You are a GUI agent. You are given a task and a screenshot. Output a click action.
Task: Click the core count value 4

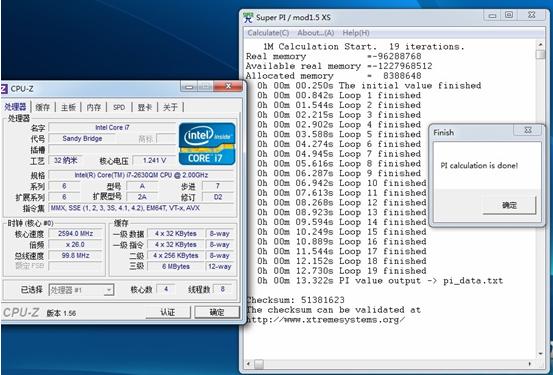[165, 290]
